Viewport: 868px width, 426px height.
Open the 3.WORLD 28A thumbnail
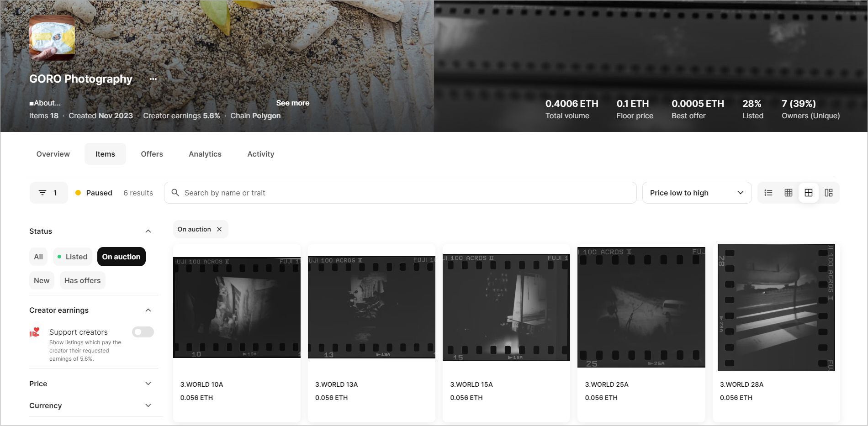[x=776, y=307]
